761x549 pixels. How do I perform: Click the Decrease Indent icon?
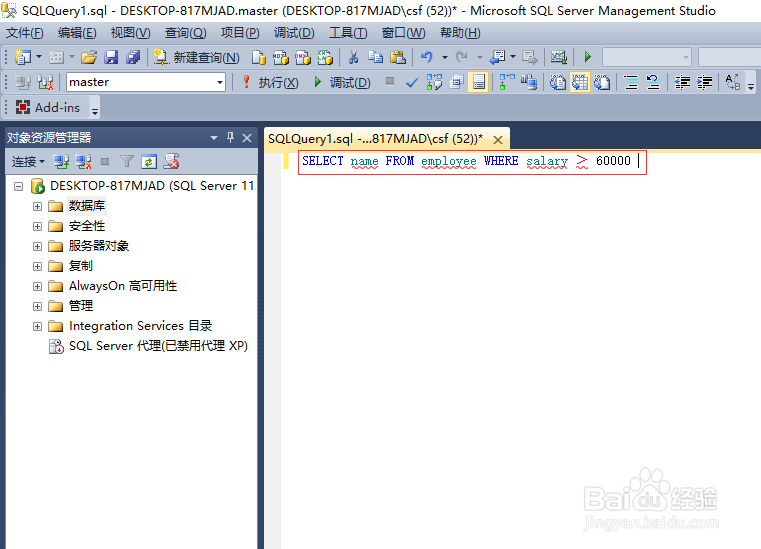[682, 83]
